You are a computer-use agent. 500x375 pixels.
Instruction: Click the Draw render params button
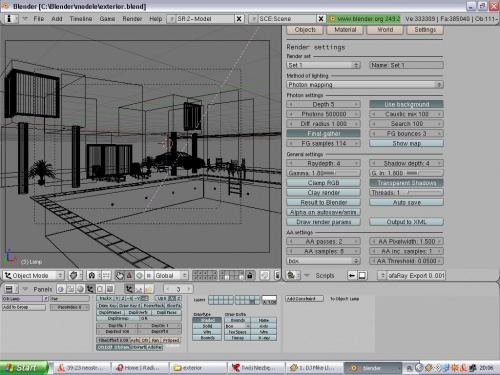(x=323, y=222)
